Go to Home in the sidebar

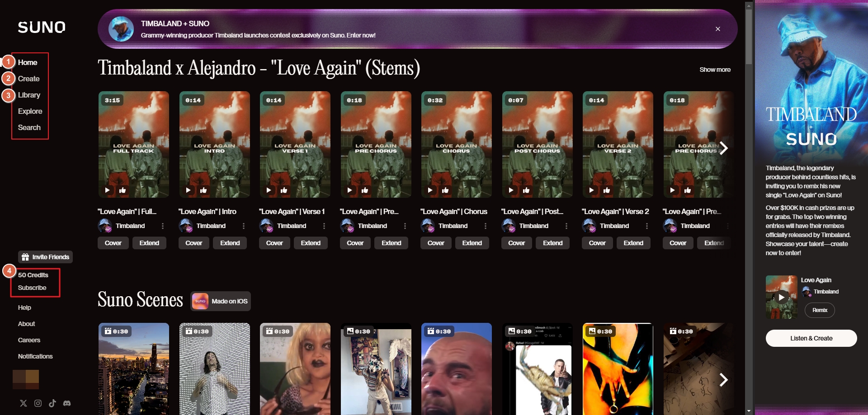(28, 62)
